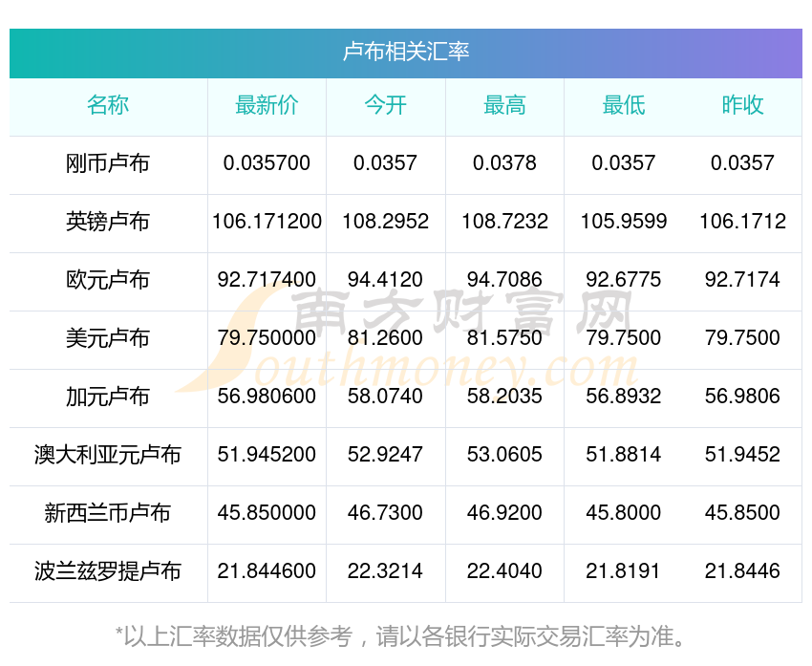Click the 英镑卢布 latest price 106.171200
The width and height of the screenshot is (812, 666).
(x=267, y=222)
